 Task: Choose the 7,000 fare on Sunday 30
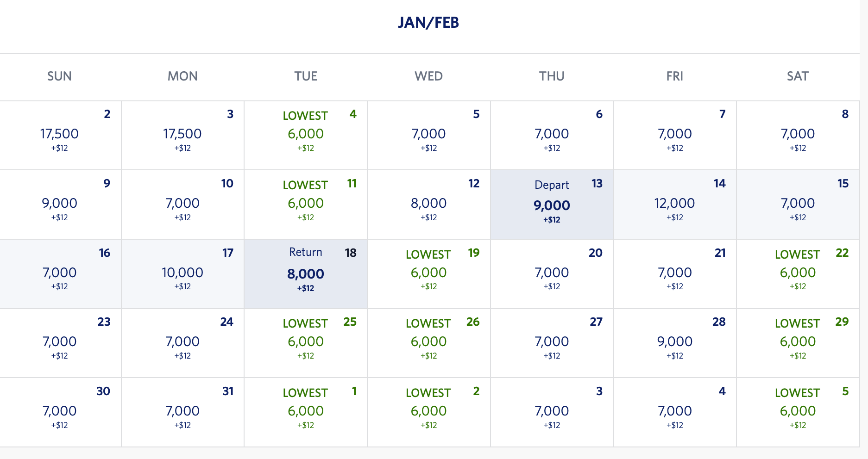pyautogui.click(x=59, y=411)
